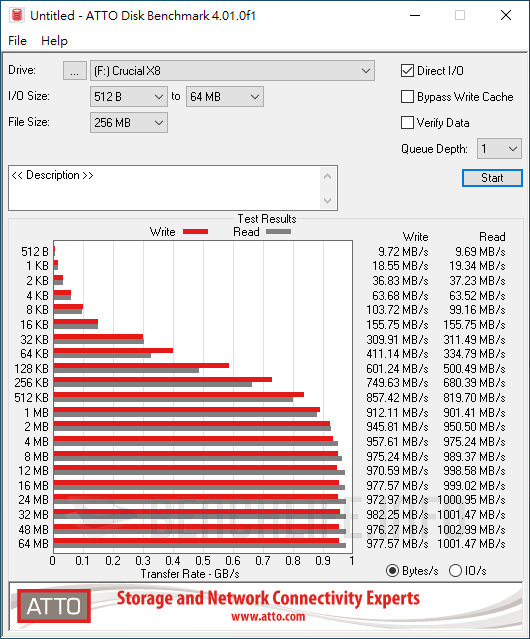The width and height of the screenshot is (530, 639).
Task: Click the 512 B write value 9.72 MB/s
Action: [x=403, y=251]
